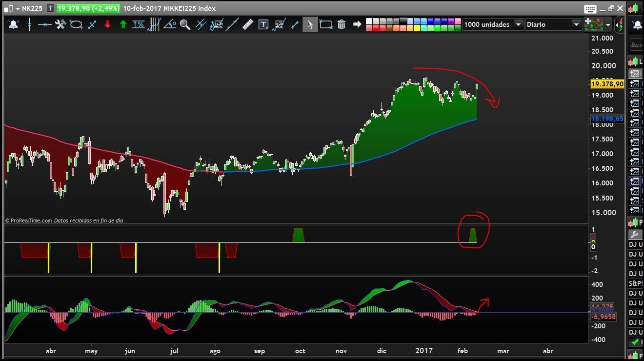Pick the dark green swatch ending the lower row
Screen dimensions: 644x361
coord(458,28)
